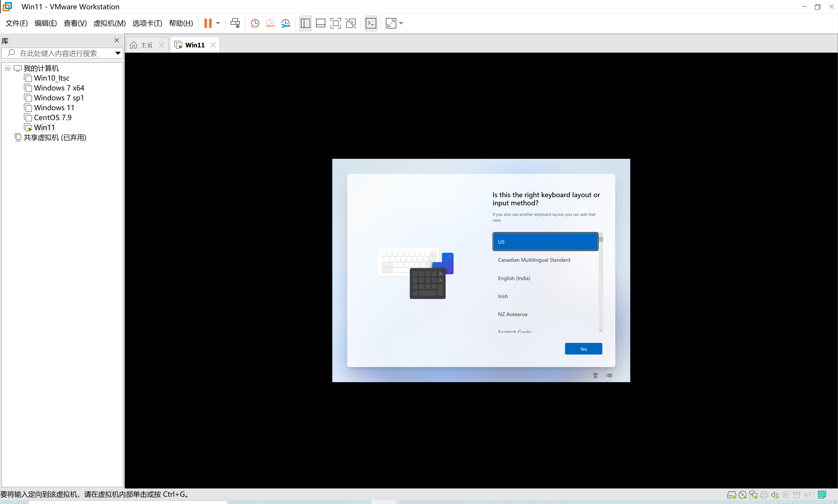The image size is (838, 504).
Task: Click the keyboard list scrollbar thumb
Action: [601, 239]
